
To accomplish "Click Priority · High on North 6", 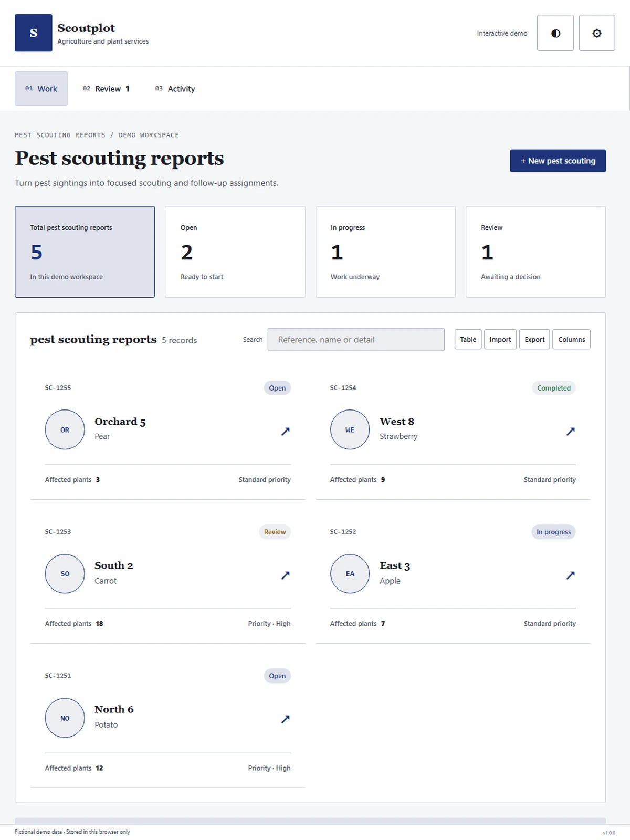I will pos(269,768).
